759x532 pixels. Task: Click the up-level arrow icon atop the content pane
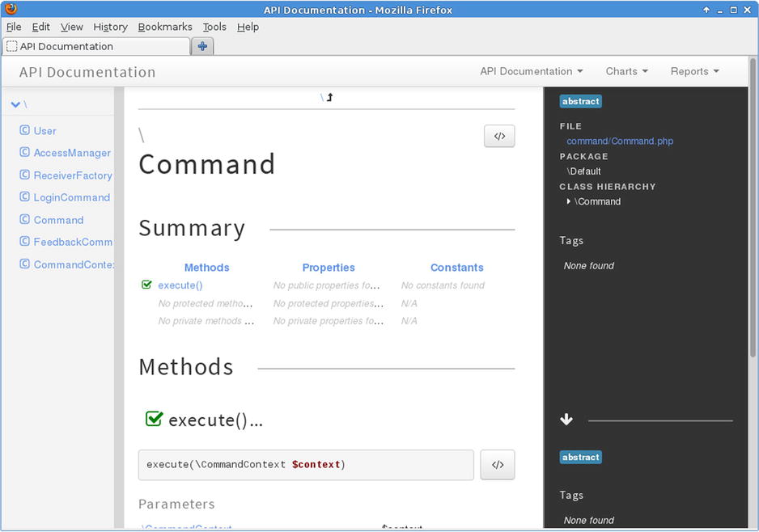click(329, 97)
